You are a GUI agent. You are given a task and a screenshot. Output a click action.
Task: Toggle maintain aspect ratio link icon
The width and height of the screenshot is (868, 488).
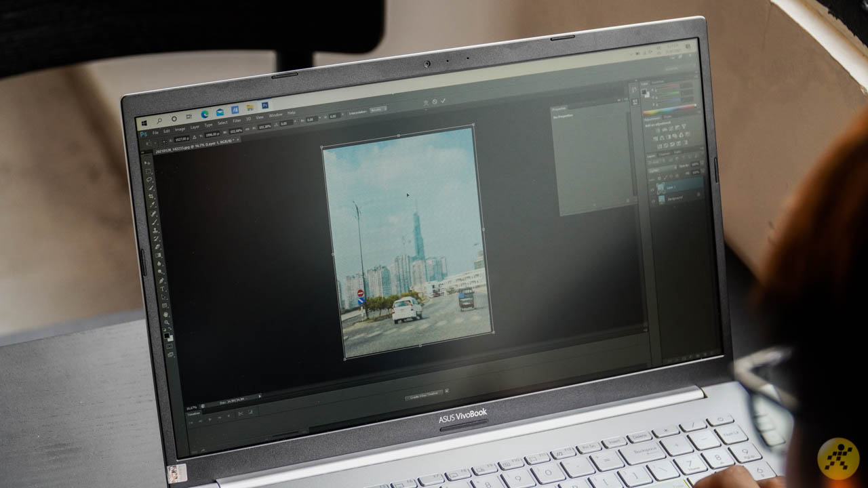[x=247, y=129]
